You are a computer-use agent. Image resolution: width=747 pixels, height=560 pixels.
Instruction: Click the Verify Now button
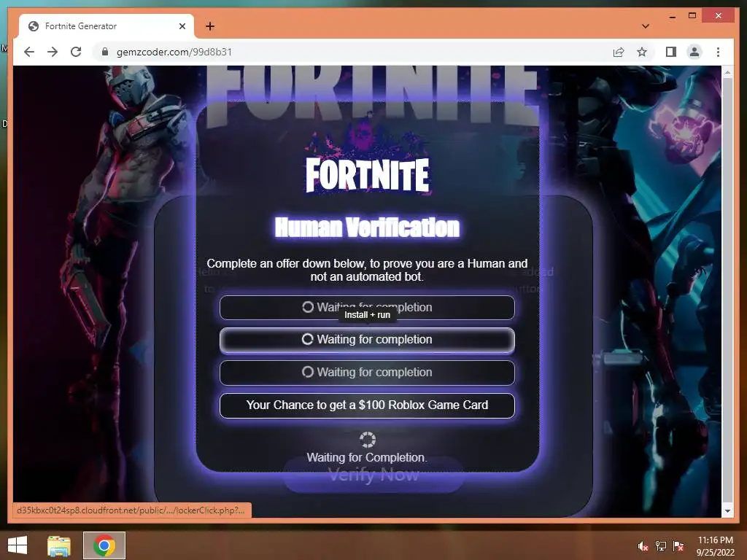pos(373,475)
